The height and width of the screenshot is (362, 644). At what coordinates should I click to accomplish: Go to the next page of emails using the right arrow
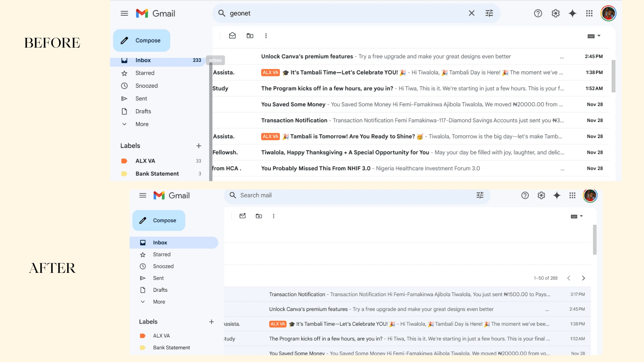pos(583,278)
